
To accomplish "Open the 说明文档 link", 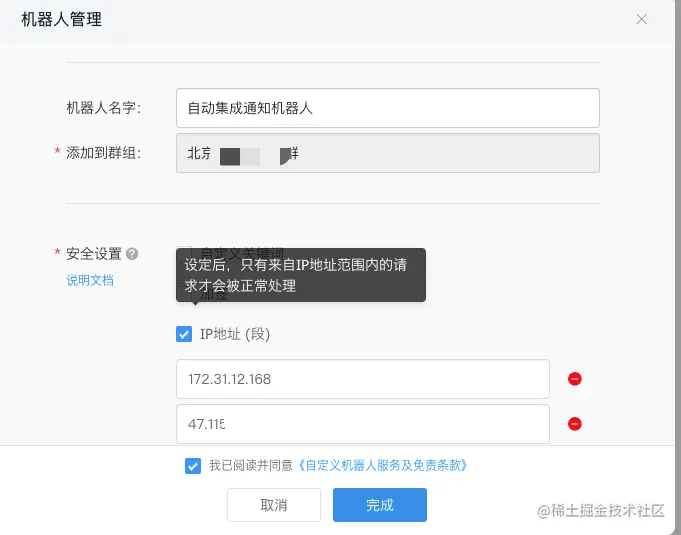I will (x=90, y=280).
